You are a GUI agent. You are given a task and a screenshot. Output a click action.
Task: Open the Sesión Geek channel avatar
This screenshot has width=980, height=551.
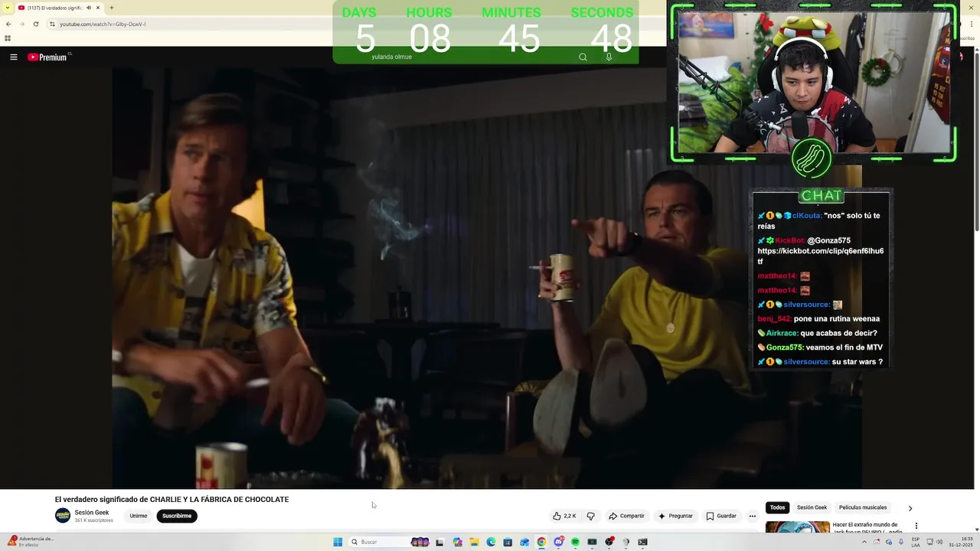[x=63, y=516]
